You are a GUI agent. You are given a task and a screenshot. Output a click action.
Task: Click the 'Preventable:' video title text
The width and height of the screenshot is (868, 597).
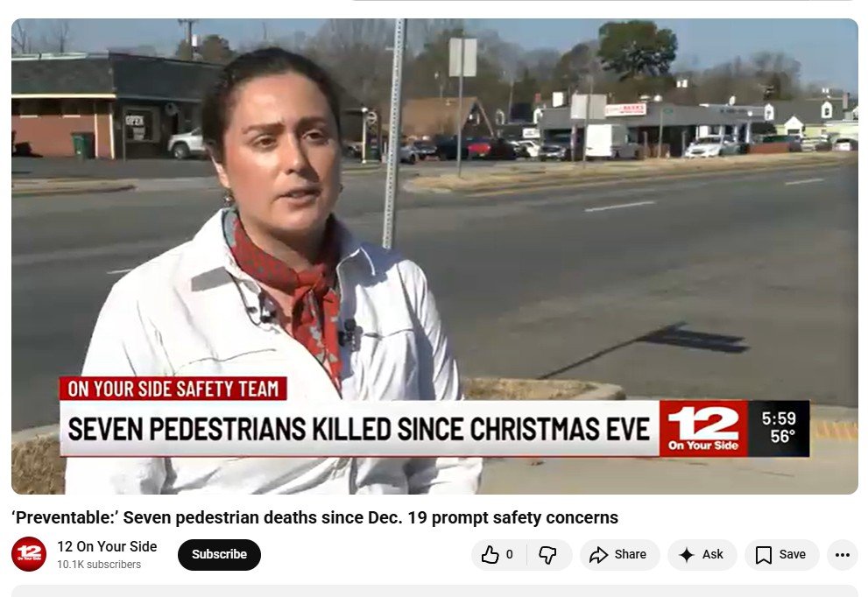pyautogui.click(x=314, y=518)
